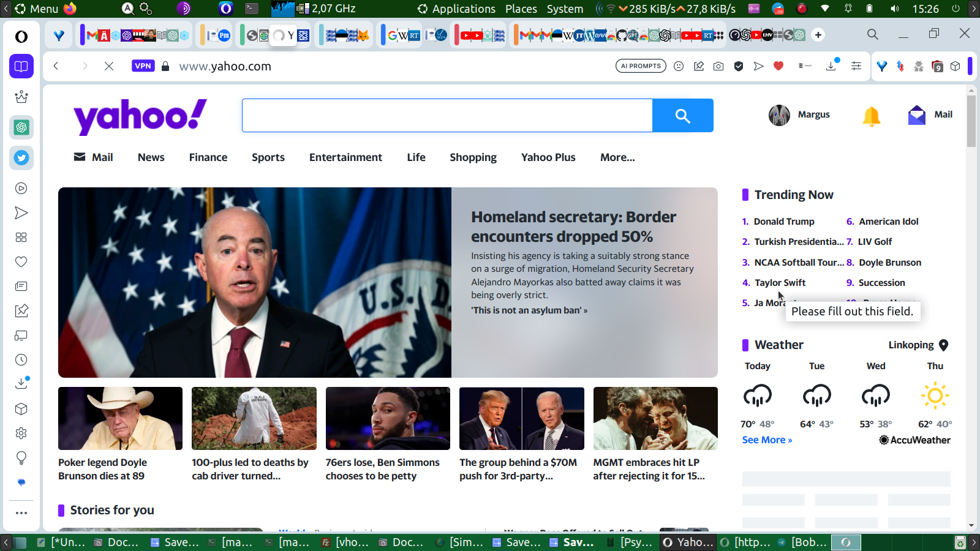Click the www.yahoo.com address field
Viewport: 980px width, 551px height.
point(225,66)
